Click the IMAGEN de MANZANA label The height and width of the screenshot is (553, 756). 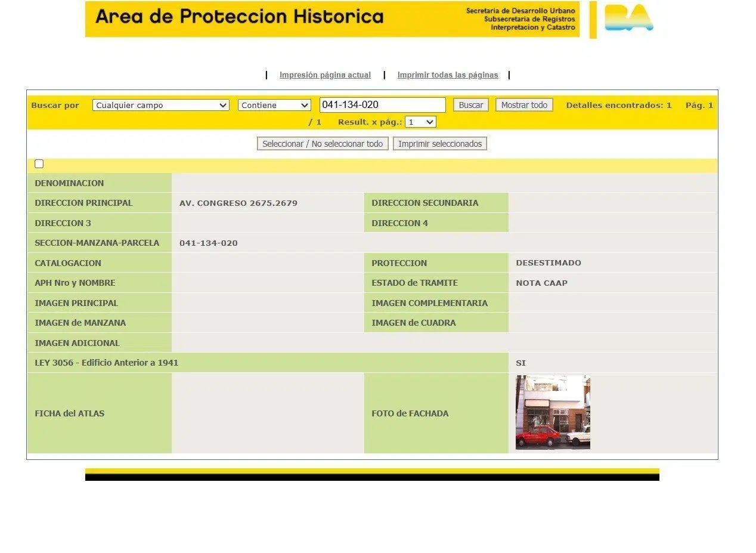point(80,323)
